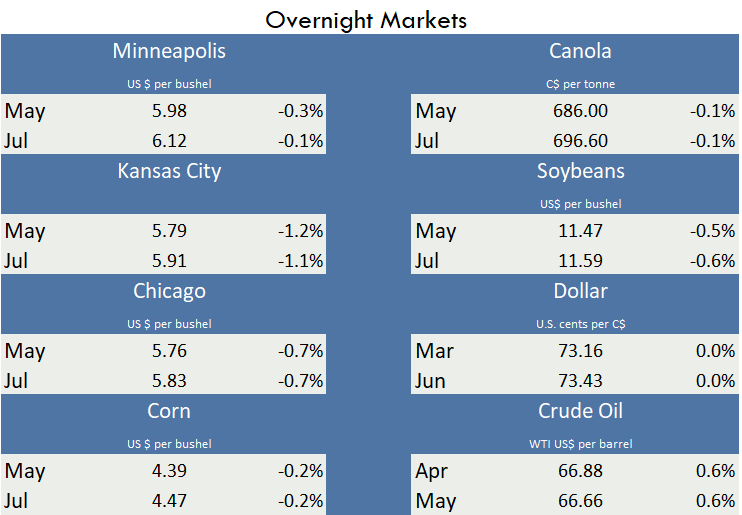The width and height of the screenshot is (742, 515).
Task: Click Dollar Mar value 73.16
Action: [580, 351]
